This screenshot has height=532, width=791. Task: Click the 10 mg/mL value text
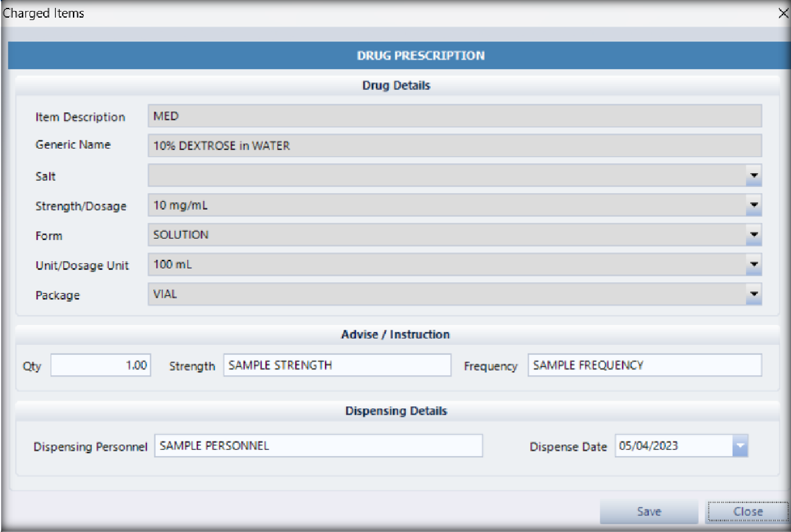coord(180,206)
